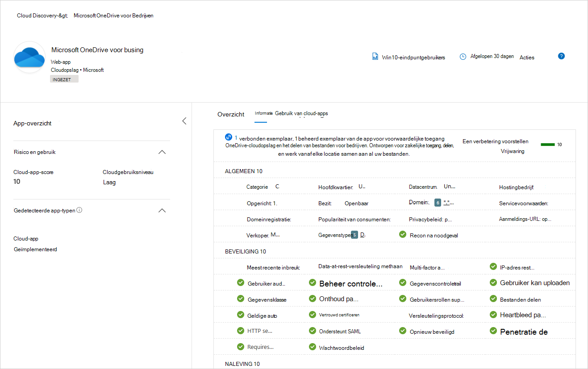The height and width of the screenshot is (369, 588).
Task: Click the OneDrive cloud app logo
Action: [x=29, y=57]
